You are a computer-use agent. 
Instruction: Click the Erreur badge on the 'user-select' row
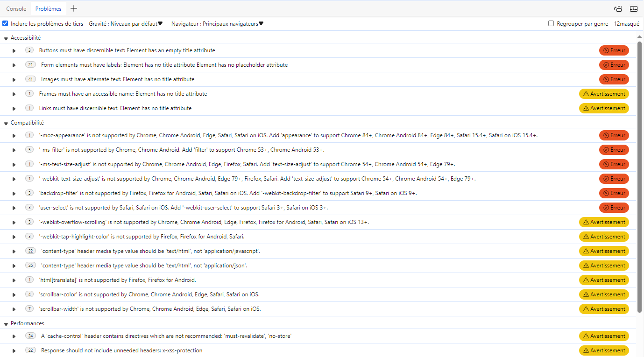point(614,208)
